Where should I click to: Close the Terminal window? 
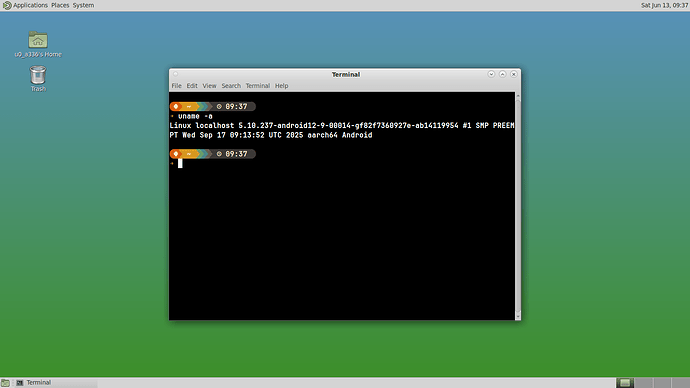point(514,74)
